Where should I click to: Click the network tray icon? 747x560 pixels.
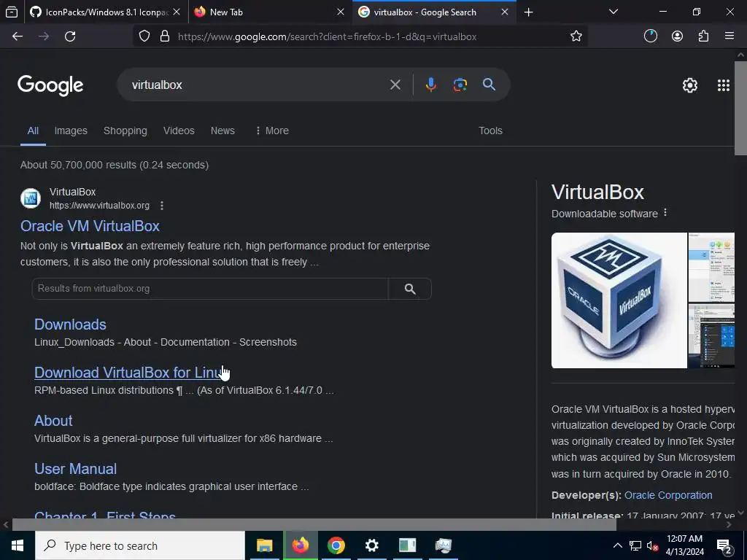click(x=635, y=546)
